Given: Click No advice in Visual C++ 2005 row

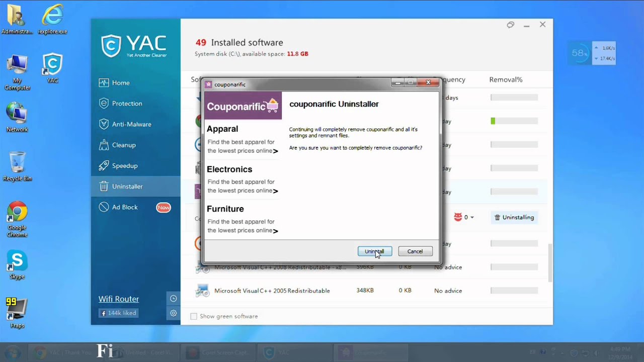Looking at the screenshot, I should tap(448, 291).
